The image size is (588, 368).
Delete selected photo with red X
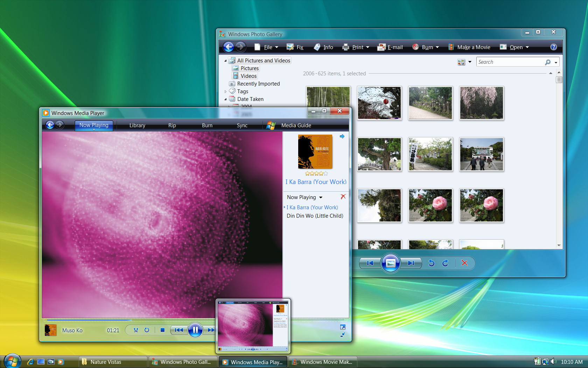click(x=464, y=263)
